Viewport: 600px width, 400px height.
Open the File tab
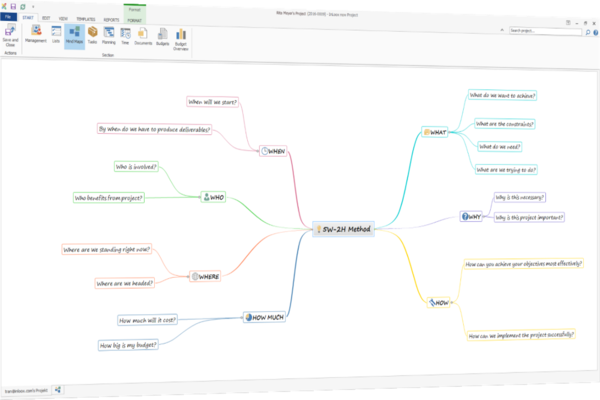pos(8,17)
